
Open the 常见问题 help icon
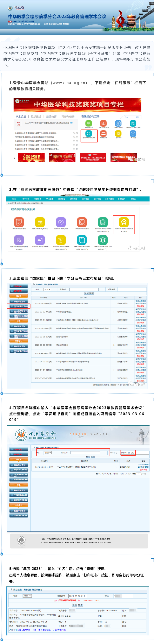pos(133,134)
